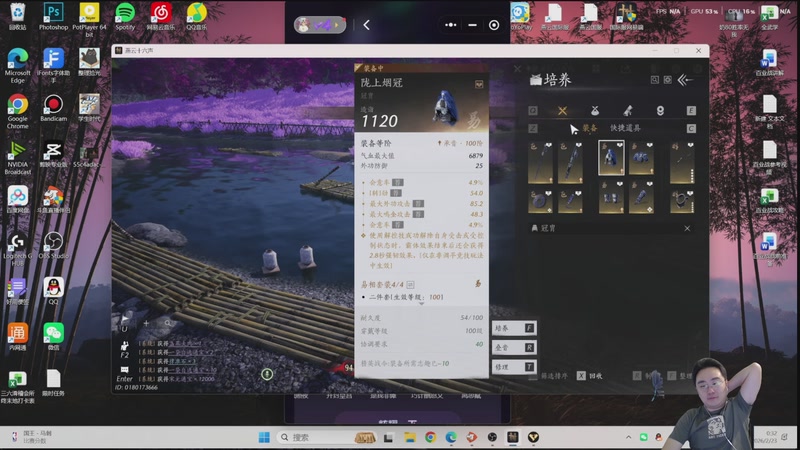800x450 pixels.
Task: Select the second sword weapon slot
Action: pyautogui.click(x=570, y=163)
